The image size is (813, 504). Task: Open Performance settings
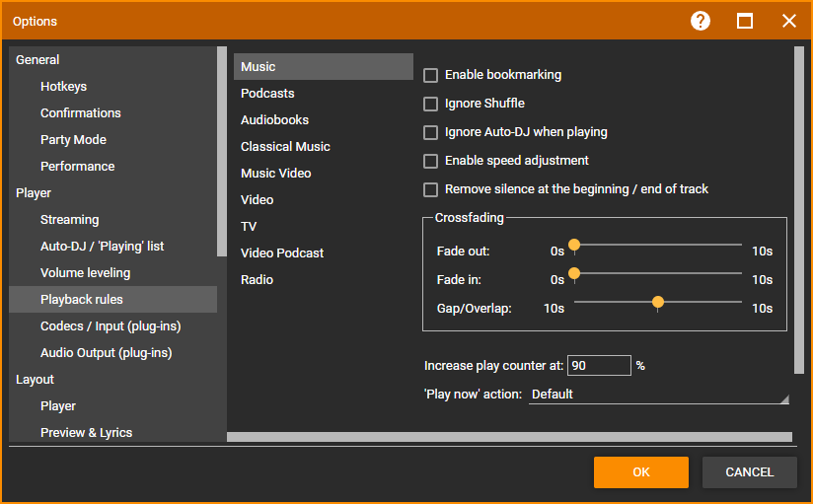click(x=113, y=167)
